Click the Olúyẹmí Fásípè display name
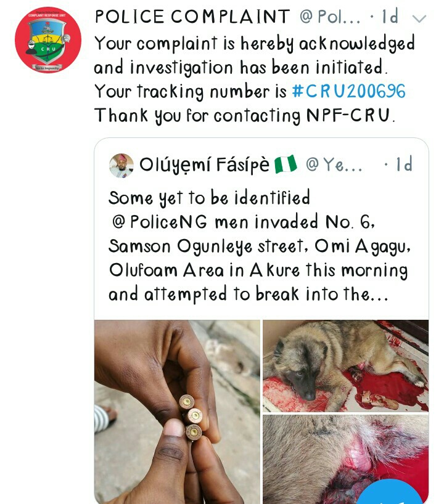The image size is (444, 504). (205, 165)
